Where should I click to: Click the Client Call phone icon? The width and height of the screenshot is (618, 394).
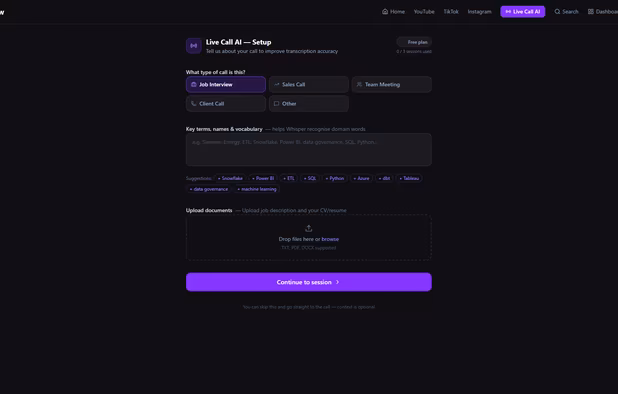[194, 104]
